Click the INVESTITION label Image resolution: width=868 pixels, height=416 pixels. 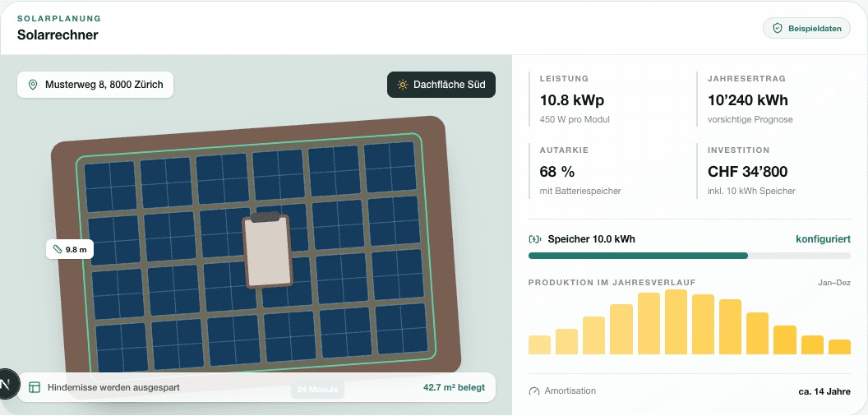click(x=738, y=150)
